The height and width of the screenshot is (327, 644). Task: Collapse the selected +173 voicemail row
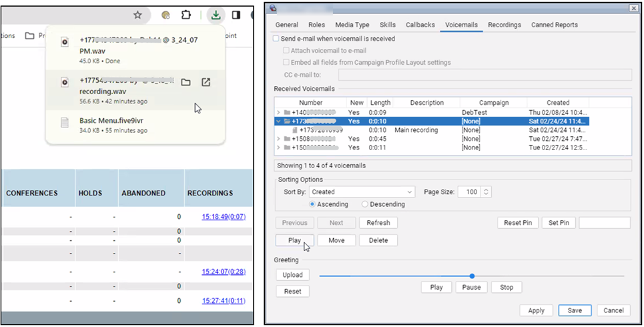click(278, 121)
